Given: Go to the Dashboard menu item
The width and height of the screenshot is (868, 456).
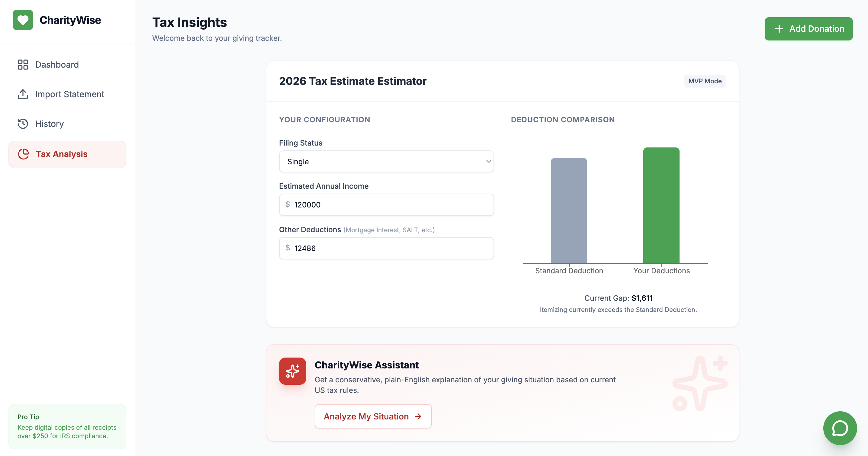Looking at the screenshot, I should pyautogui.click(x=57, y=64).
